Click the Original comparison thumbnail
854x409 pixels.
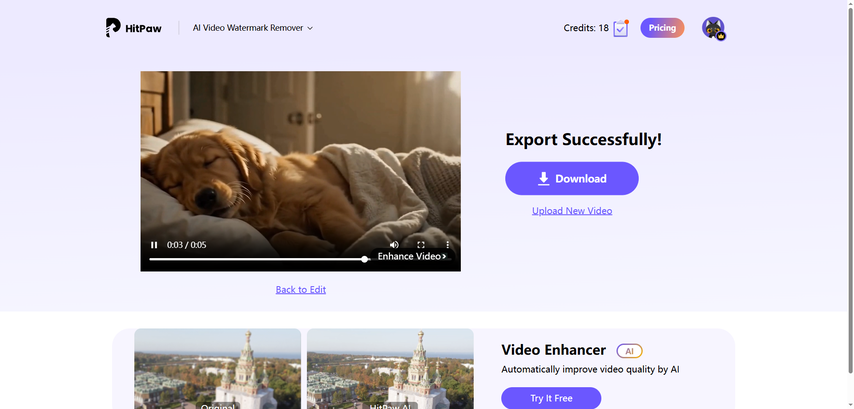(x=218, y=369)
